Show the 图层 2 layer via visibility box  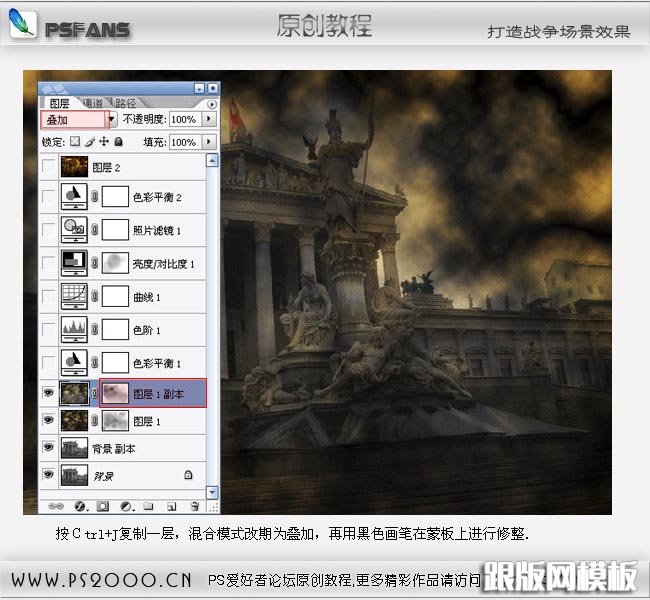49,167
